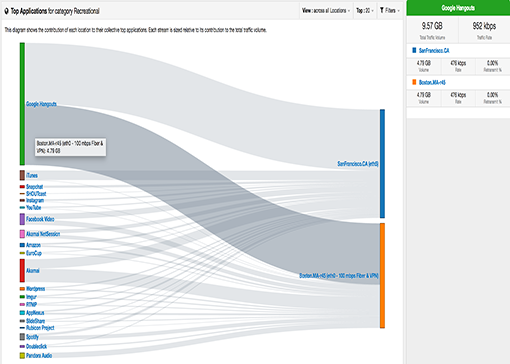Click the Google Hangouts green node bar

pyautogui.click(x=22, y=104)
